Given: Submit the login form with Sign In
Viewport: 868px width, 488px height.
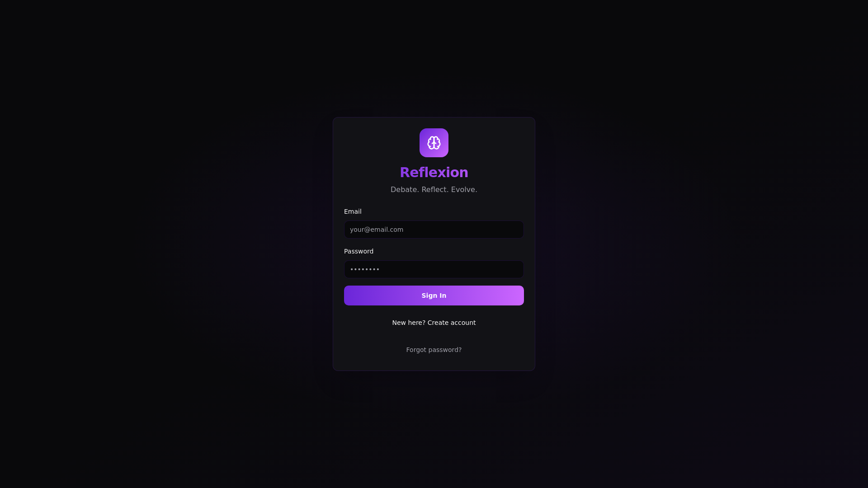Looking at the screenshot, I should 434,296.
